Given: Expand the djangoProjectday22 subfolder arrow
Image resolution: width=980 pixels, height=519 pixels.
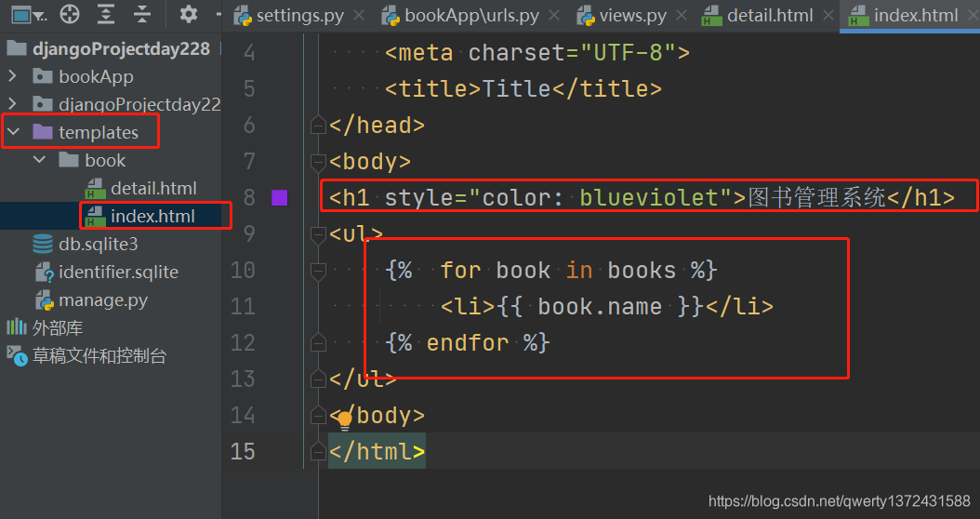Looking at the screenshot, I should pyautogui.click(x=12, y=104).
